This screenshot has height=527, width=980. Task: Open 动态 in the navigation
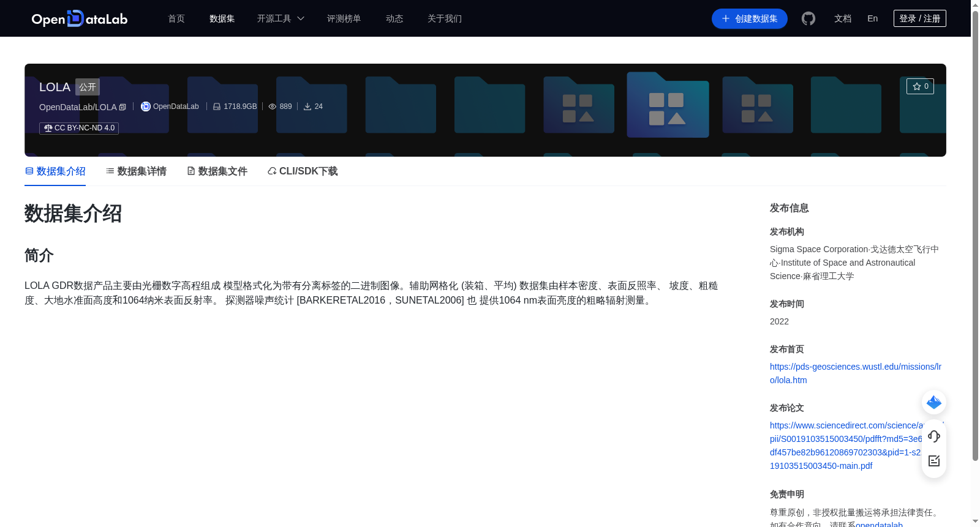tap(394, 18)
